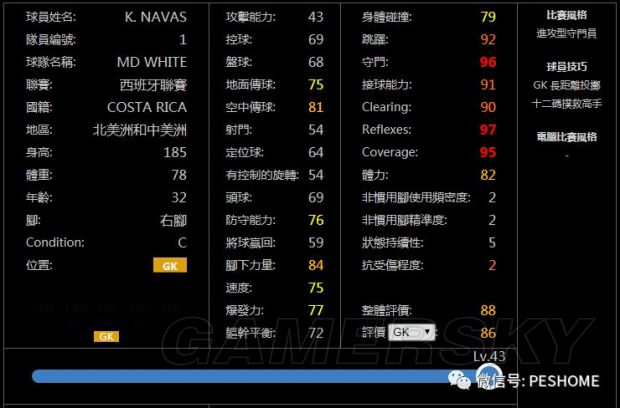620x408 pixels.
Task: Click the Coverage value 95
Action: tap(488, 152)
